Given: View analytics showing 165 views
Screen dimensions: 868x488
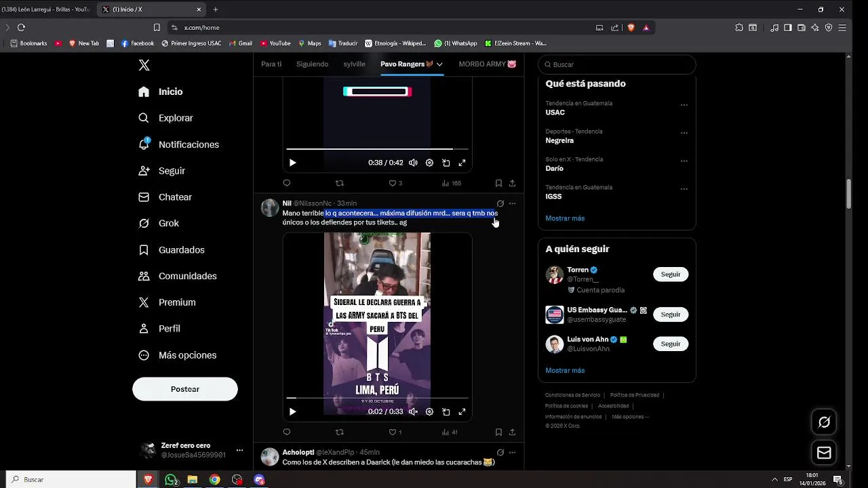Looking at the screenshot, I should [451, 183].
